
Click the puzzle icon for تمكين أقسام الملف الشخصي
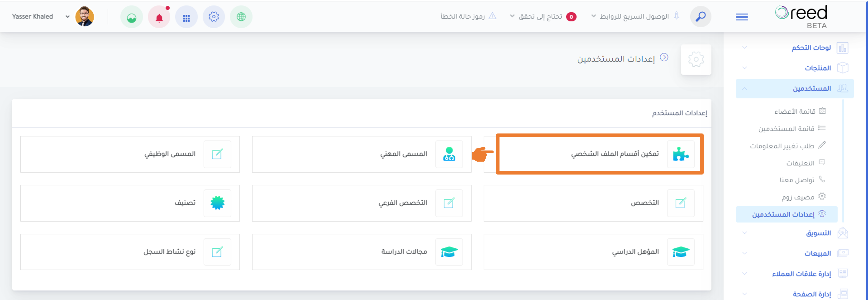[681, 154]
